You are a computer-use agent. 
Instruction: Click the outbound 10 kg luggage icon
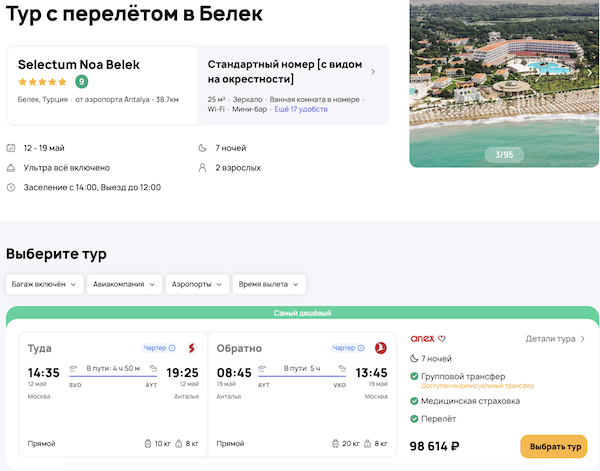(x=136, y=443)
